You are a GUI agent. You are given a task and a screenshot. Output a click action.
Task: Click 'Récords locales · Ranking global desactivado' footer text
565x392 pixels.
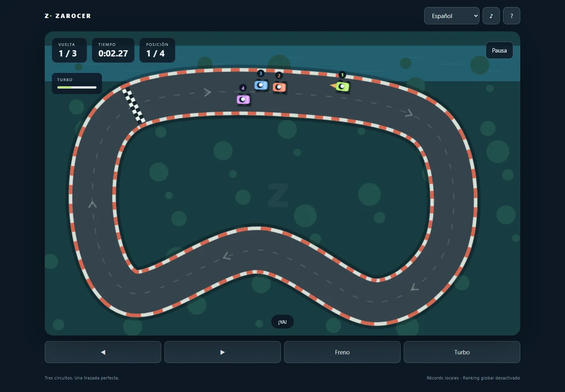[473, 378]
